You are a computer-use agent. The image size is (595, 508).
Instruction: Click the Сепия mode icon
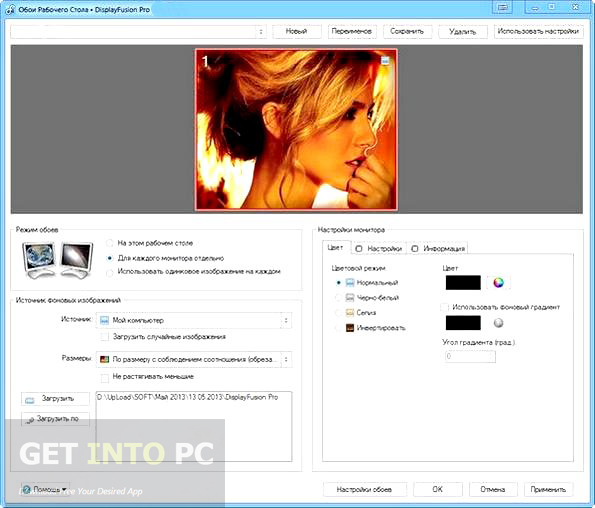(350, 313)
